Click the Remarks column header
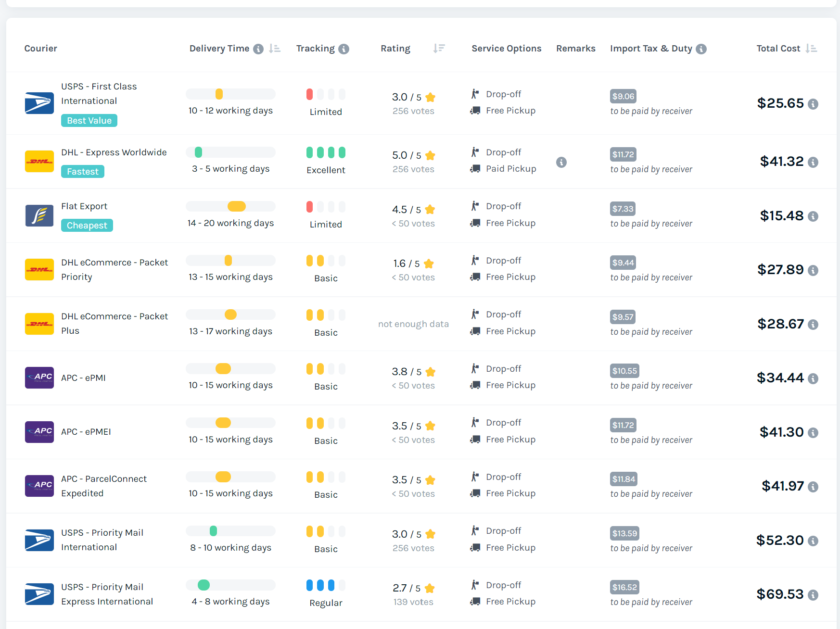Screen dimensions: 840x629 coord(576,49)
